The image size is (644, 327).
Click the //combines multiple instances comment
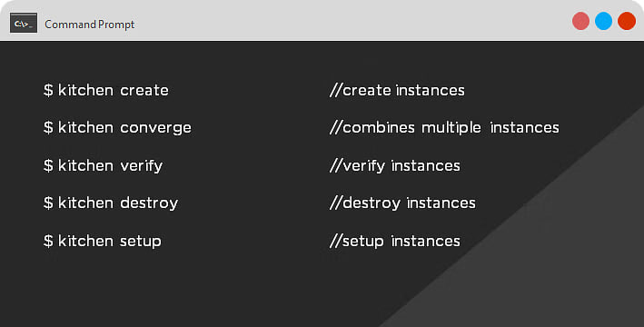444,128
